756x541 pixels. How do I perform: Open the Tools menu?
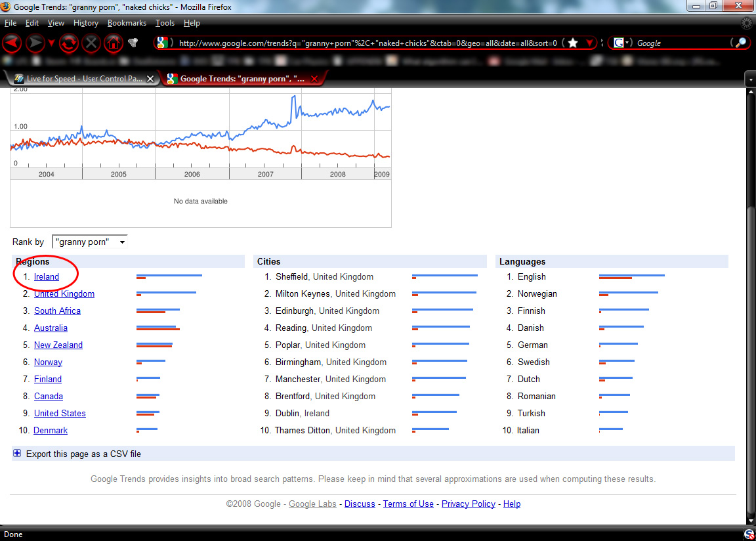click(165, 23)
